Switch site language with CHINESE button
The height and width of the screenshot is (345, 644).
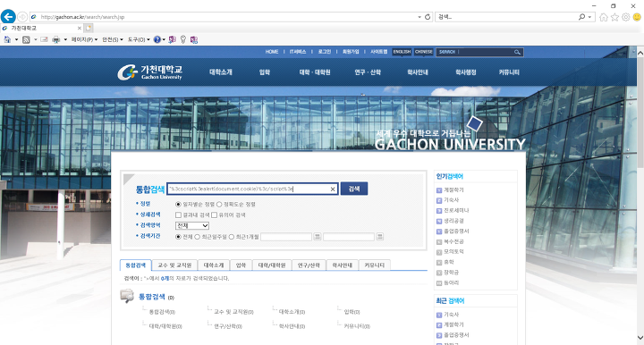(424, 52)
